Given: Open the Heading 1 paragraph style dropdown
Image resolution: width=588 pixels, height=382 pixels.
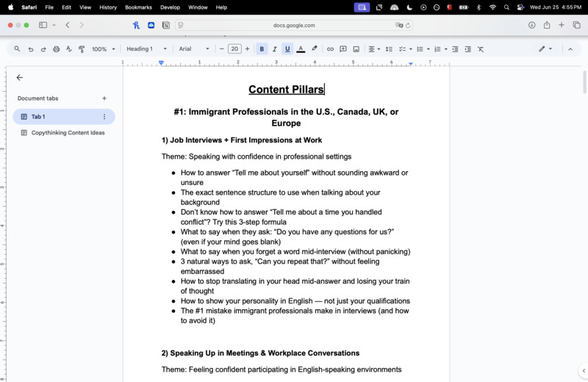Looking at the screenshot, I should click(146, 48).
